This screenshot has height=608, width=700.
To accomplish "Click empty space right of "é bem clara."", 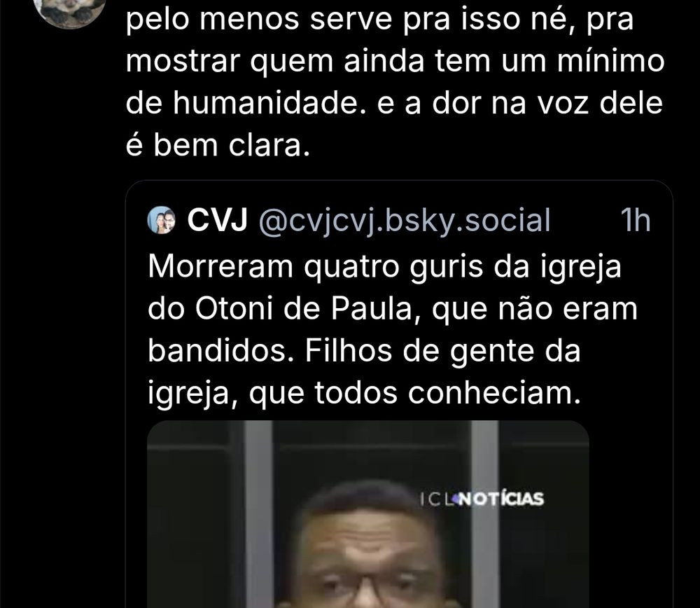I will pos(491,145).
